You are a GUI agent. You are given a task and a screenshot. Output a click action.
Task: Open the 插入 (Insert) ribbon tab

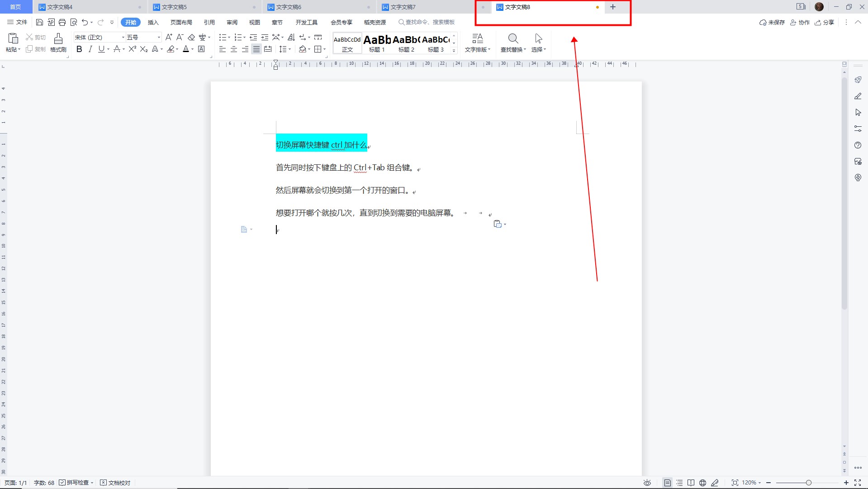tap(153, 22)
